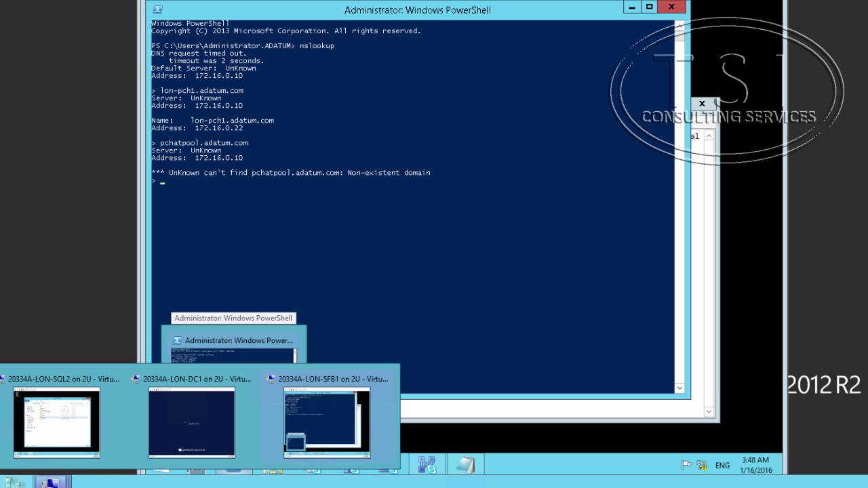Click the down arrow of the background window scrollbar
This screenshot has height=488, width=868.
click(x=709, y=411)
